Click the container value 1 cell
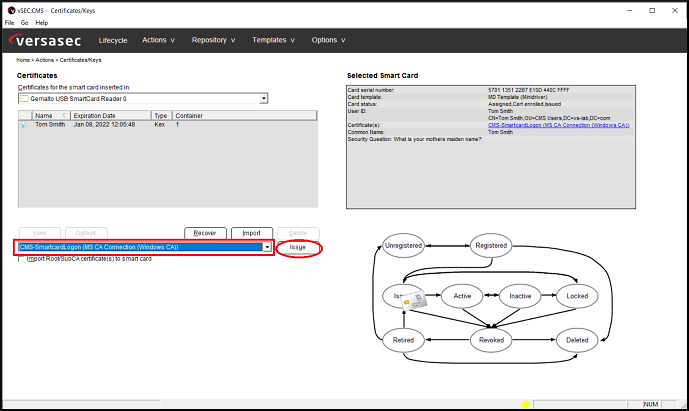 click(178, 125)
